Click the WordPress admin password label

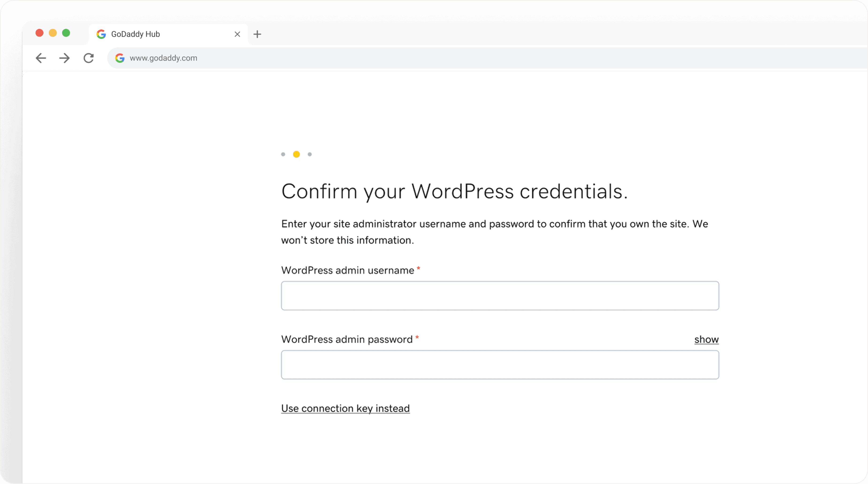(x=347, y=339)
